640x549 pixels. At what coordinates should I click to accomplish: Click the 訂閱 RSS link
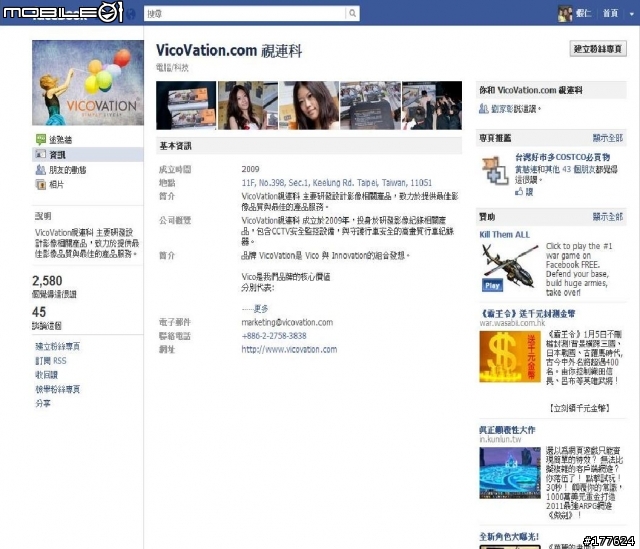pos(51,361)
